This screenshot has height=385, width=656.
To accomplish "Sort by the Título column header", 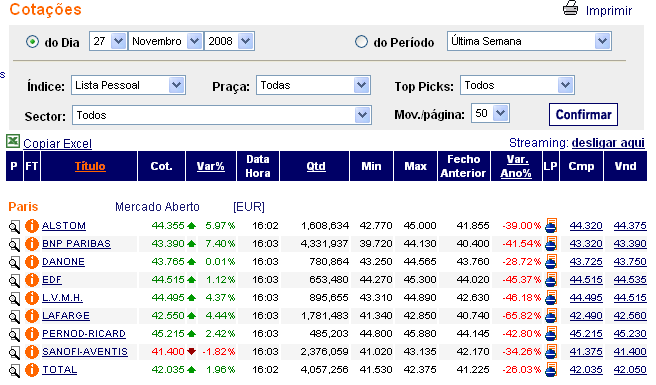I will pos(90,167).
